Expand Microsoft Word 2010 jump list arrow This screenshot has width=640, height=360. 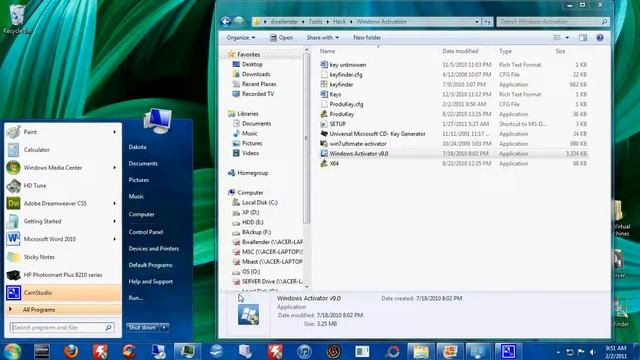114,239
